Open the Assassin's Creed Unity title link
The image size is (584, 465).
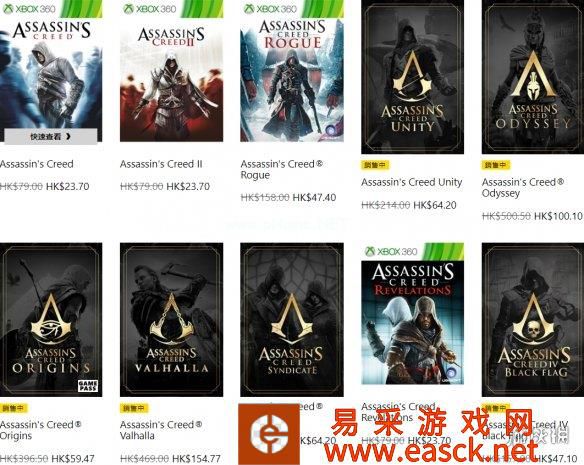[x=412, y=182]
